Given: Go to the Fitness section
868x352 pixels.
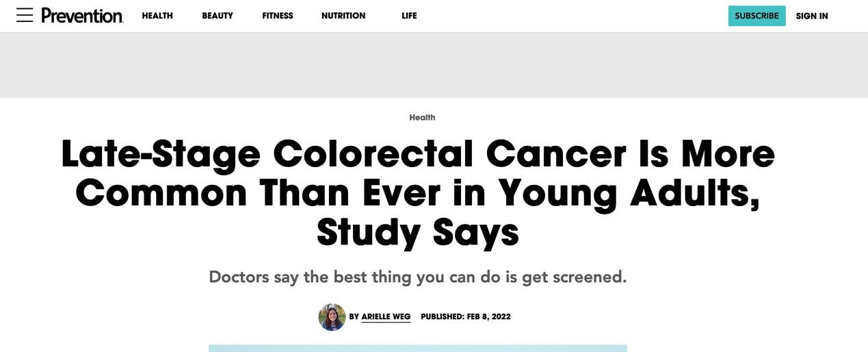Looking at the screenshot, I should coord(278,16).
